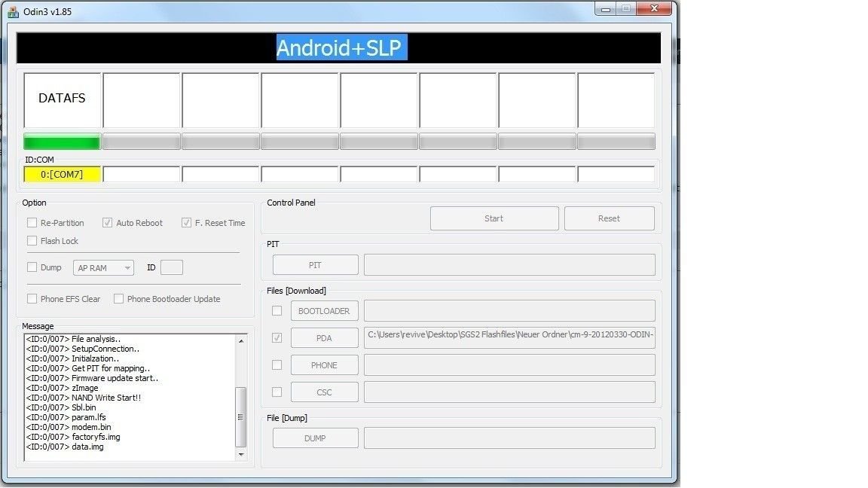
Task: Click the PDA file path field
Action: coord(509,337)
